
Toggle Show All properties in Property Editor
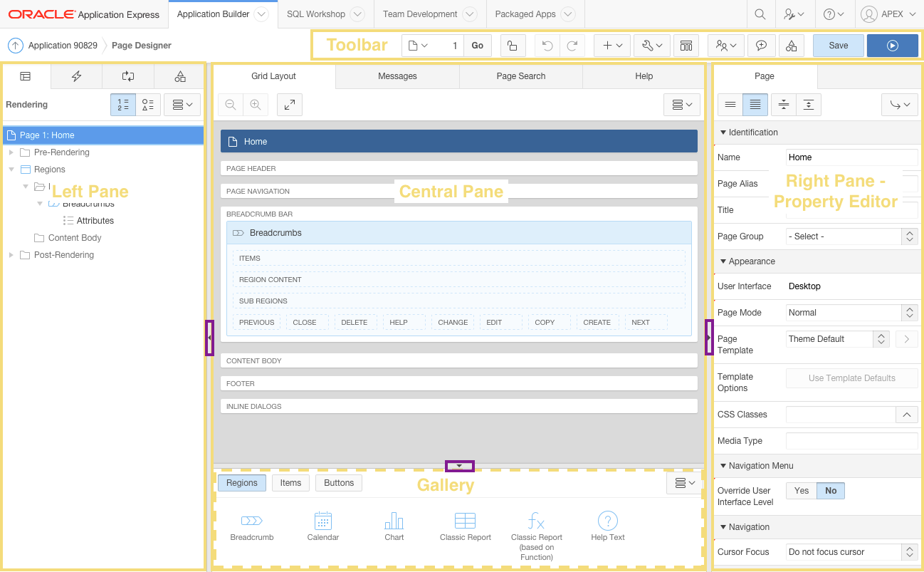755,105
